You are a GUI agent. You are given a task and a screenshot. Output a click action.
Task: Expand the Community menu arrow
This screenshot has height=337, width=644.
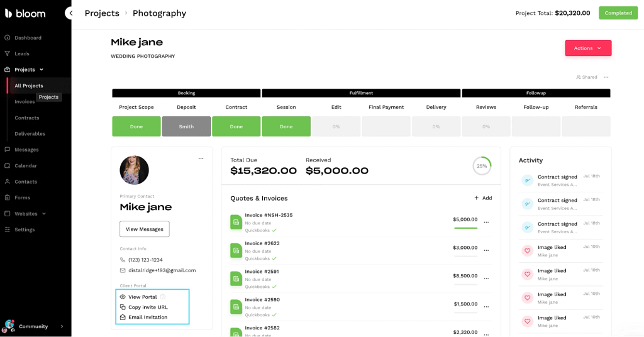point(62,327)
